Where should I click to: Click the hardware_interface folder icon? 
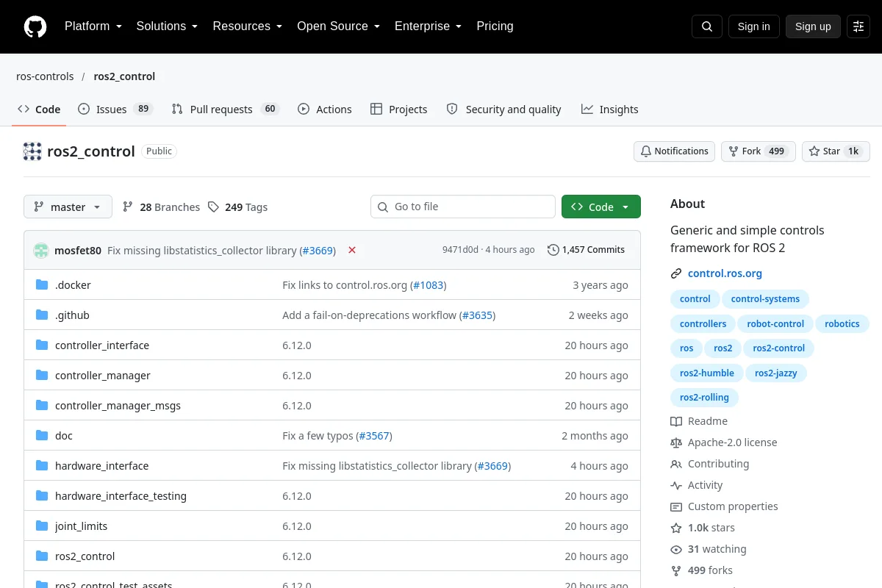(42, 466)
